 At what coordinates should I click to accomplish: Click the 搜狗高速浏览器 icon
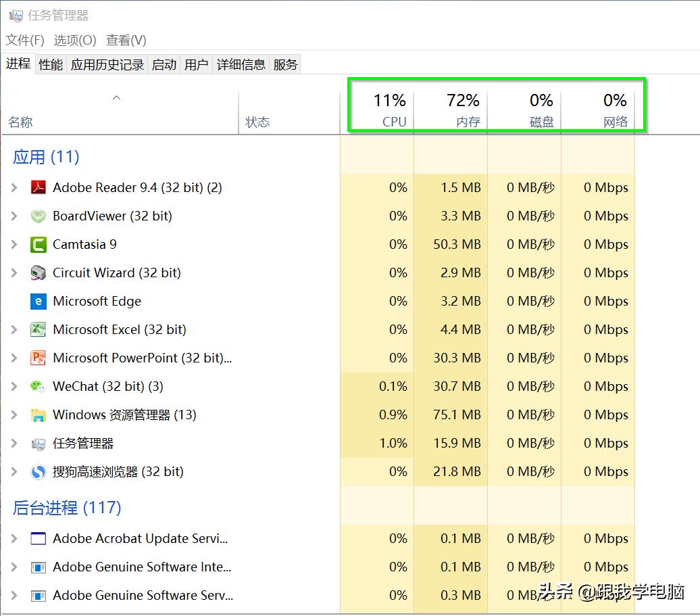pos(40,471)
